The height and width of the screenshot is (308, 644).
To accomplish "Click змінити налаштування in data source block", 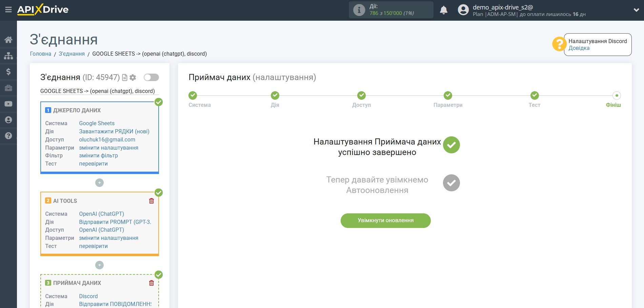I will (x=108, y=148).
